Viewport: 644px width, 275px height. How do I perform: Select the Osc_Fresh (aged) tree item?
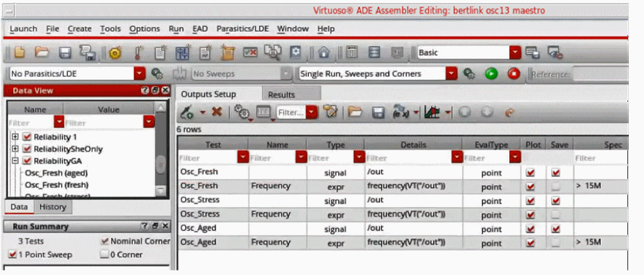(x=57, y=173)
